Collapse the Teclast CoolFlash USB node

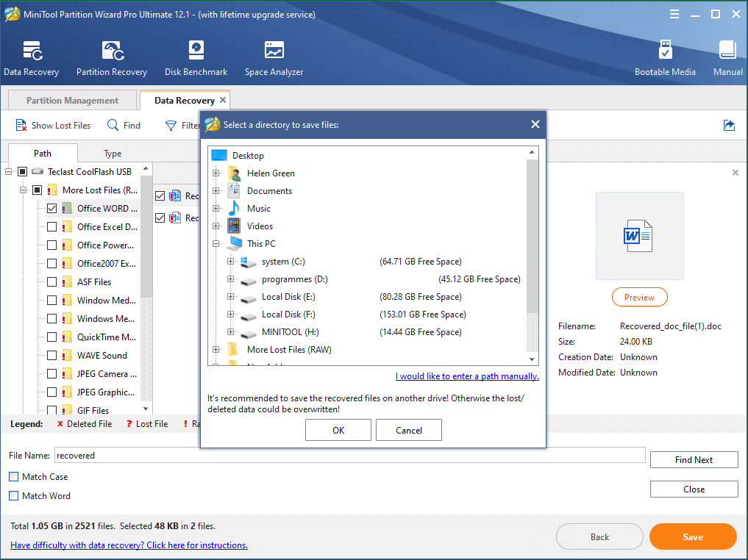pos(9,171)
